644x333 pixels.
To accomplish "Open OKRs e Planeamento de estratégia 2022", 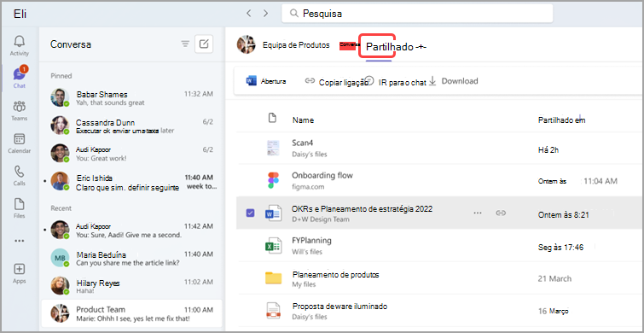I will (x=362, y=209).
